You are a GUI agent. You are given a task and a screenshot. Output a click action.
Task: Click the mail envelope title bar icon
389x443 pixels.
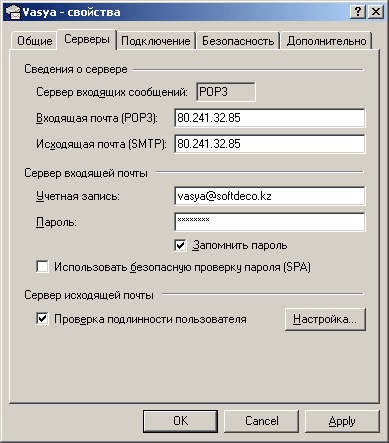13,12
